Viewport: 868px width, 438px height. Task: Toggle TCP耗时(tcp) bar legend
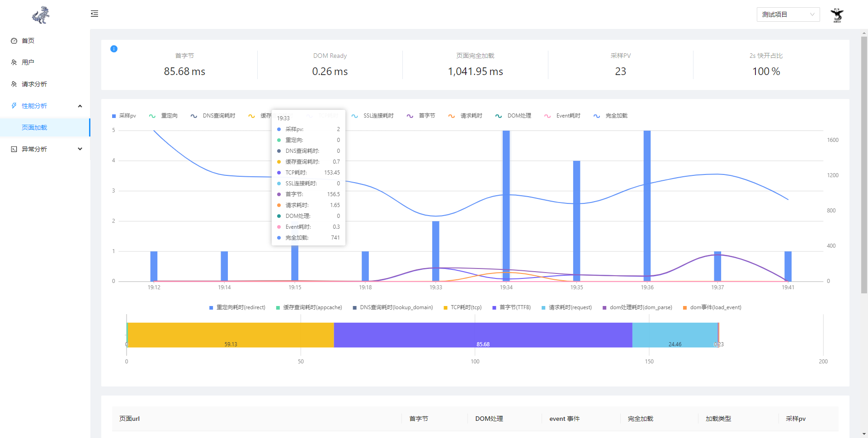point(462,307)
